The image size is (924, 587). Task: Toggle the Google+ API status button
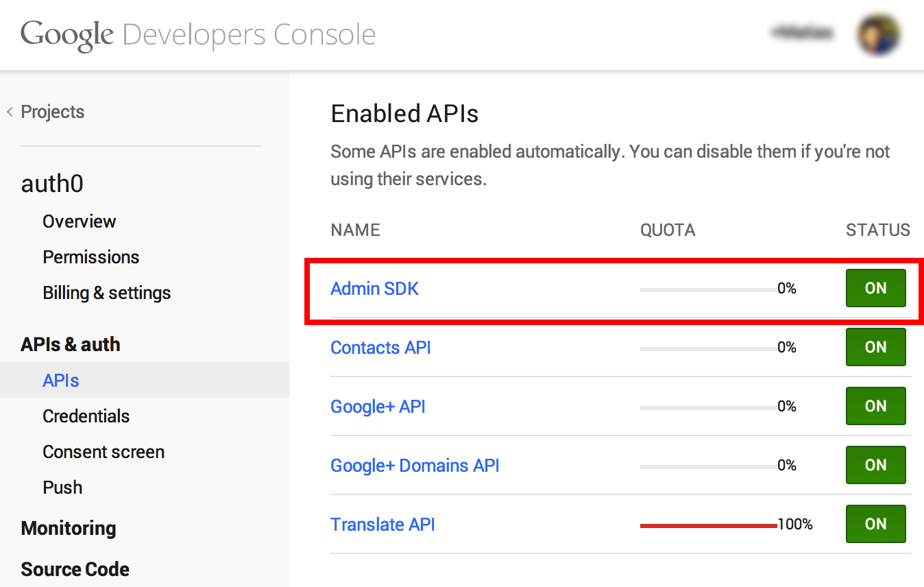(875, 406)
